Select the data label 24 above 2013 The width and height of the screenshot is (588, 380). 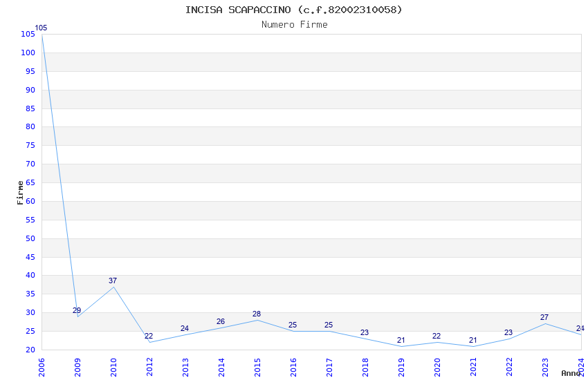point(185,328)
